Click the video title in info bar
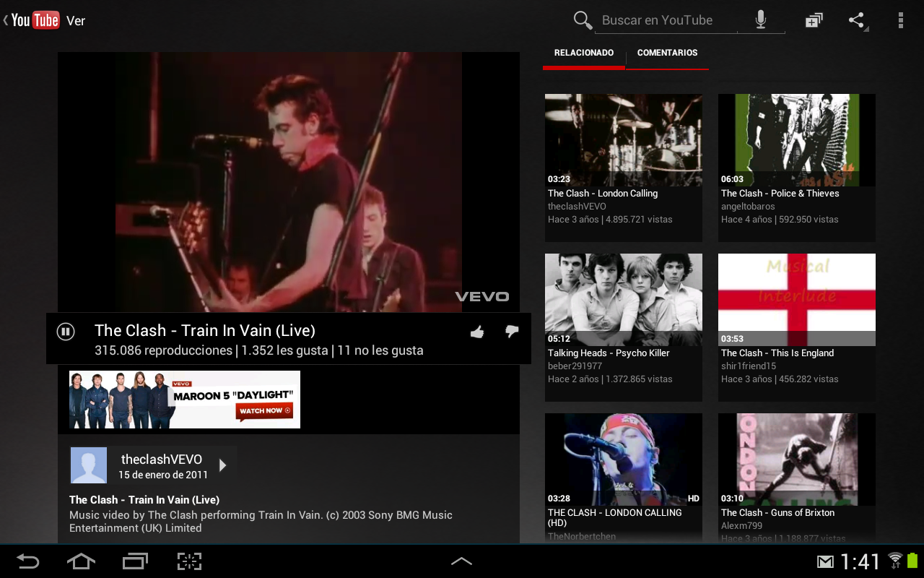The height and width of the screenshot is (578, 924). point(205,331)
